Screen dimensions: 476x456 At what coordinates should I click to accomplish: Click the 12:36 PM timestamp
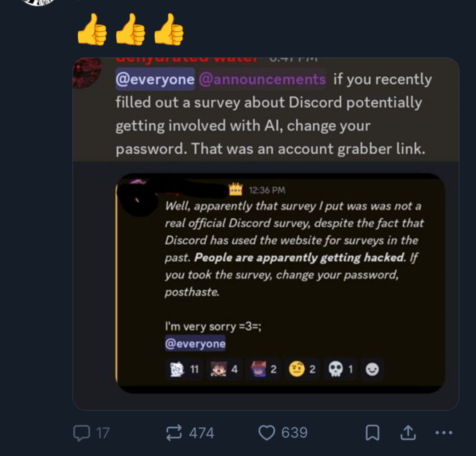(267, 190)
